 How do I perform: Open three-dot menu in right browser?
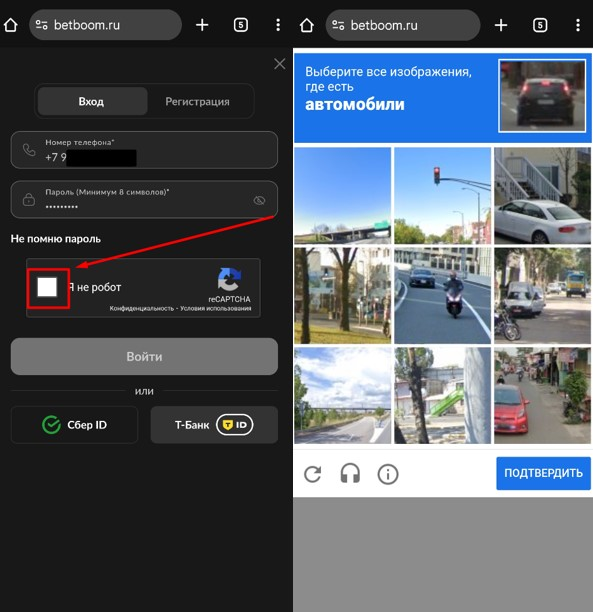(578, 25)
